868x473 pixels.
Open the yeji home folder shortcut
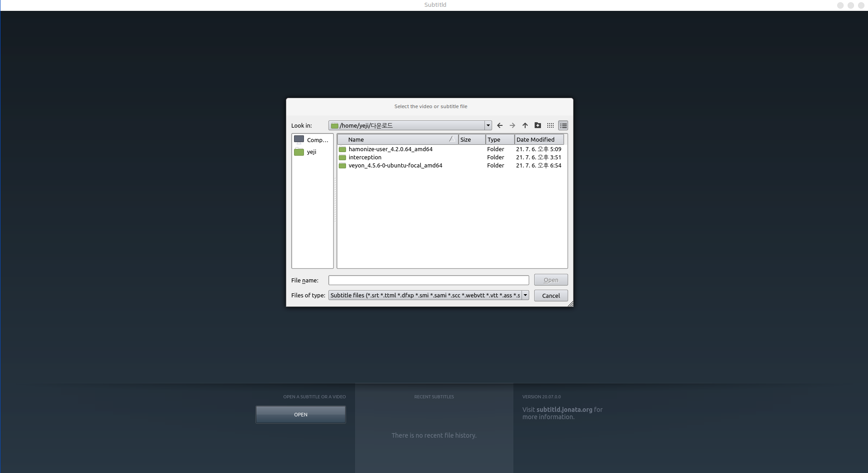pos(311,152)
